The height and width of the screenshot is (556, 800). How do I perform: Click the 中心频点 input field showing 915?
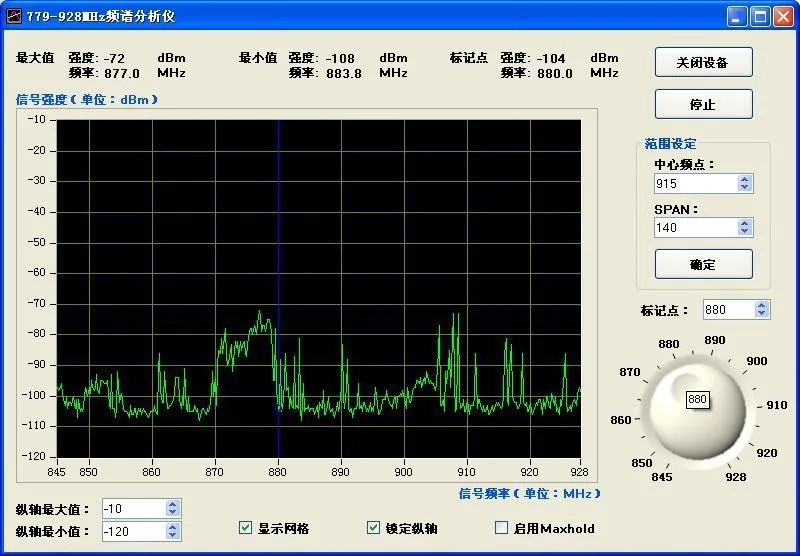695,184
